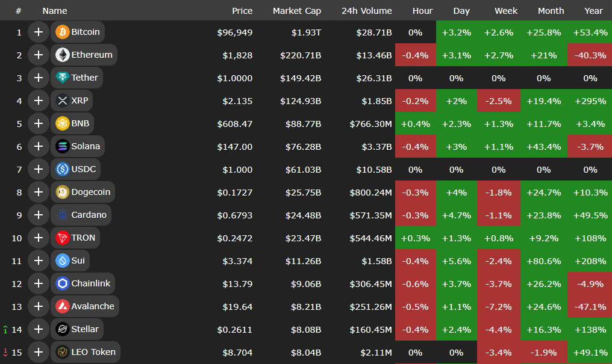This screenshot has height=364, width=612.
Task: Open the LEO Token coin page
Action: coord(93,352)
